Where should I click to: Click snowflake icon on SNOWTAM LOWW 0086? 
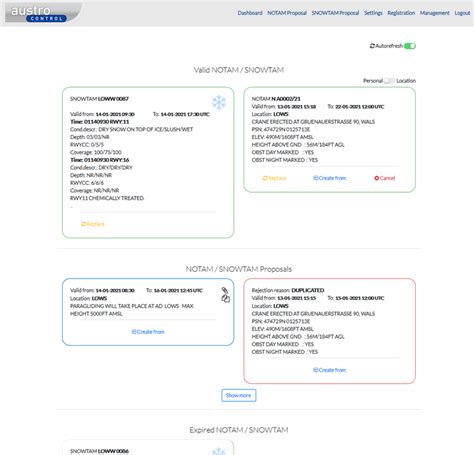coord(219,451)
